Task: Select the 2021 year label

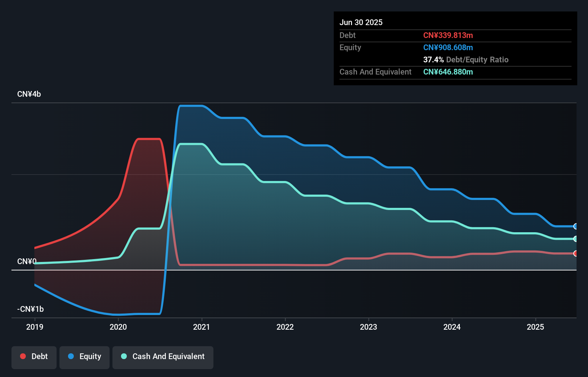Action: [202, 327]
